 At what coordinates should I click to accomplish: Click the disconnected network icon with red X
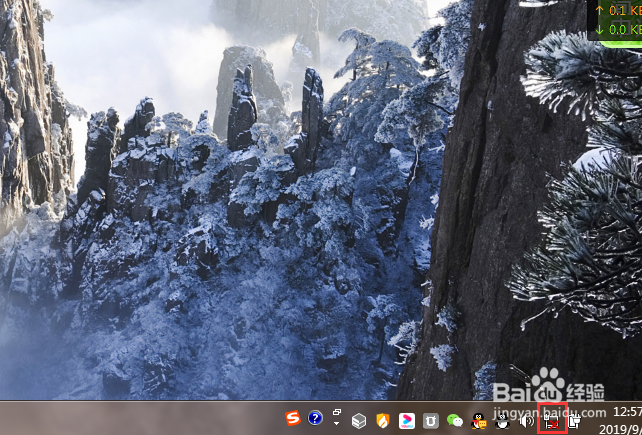[x=552, y=422]
